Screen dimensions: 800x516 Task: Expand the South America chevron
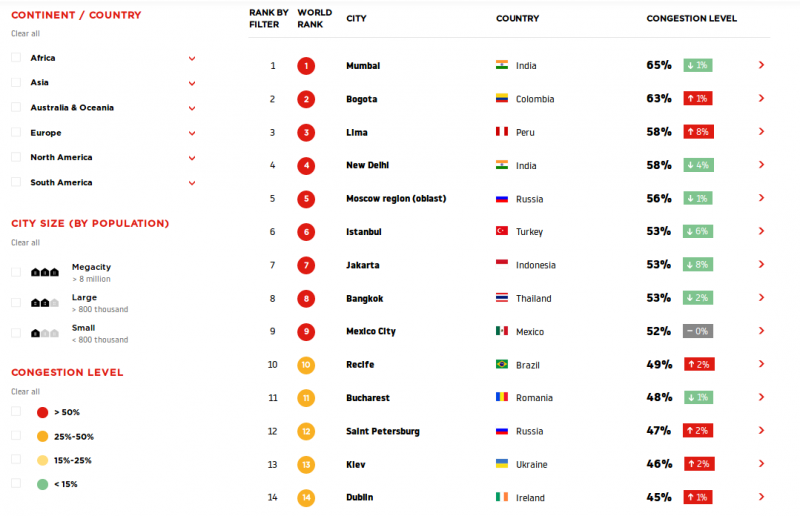click(x=192, y=183)
